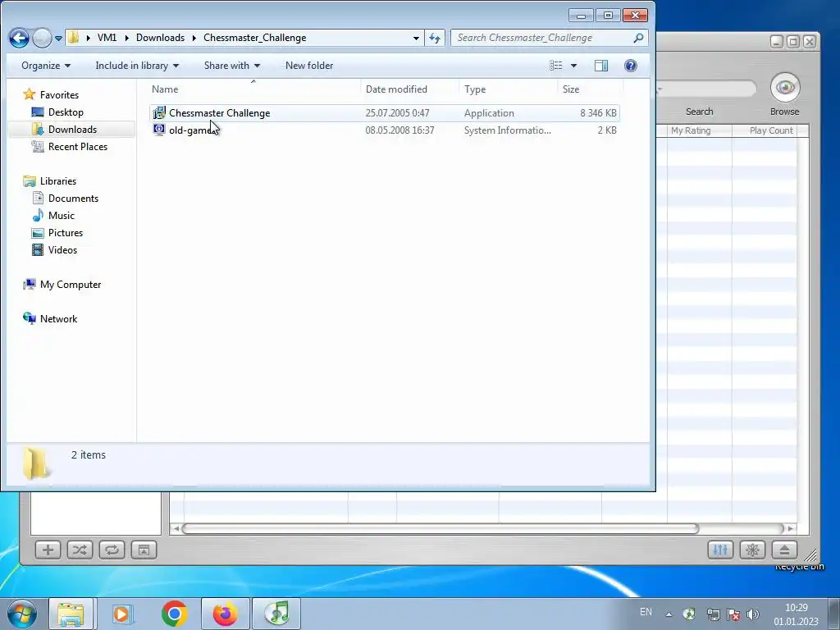Toggle the artwork viewer button in the player window
Screen dimensions: 840x630
point(144,550)
